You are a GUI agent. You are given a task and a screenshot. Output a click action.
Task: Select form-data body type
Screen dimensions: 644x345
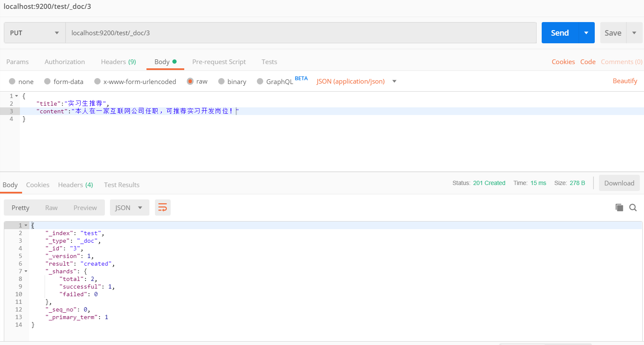(x=48, y=81)
